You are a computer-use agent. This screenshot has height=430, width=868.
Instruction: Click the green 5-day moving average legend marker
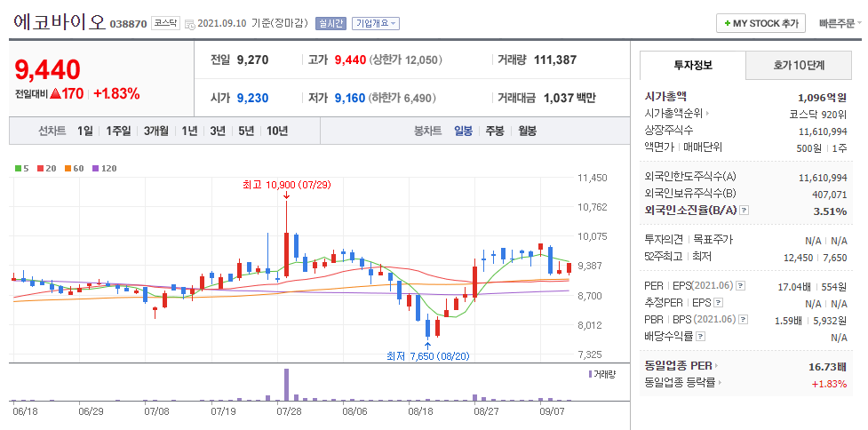tap(18, 168)
